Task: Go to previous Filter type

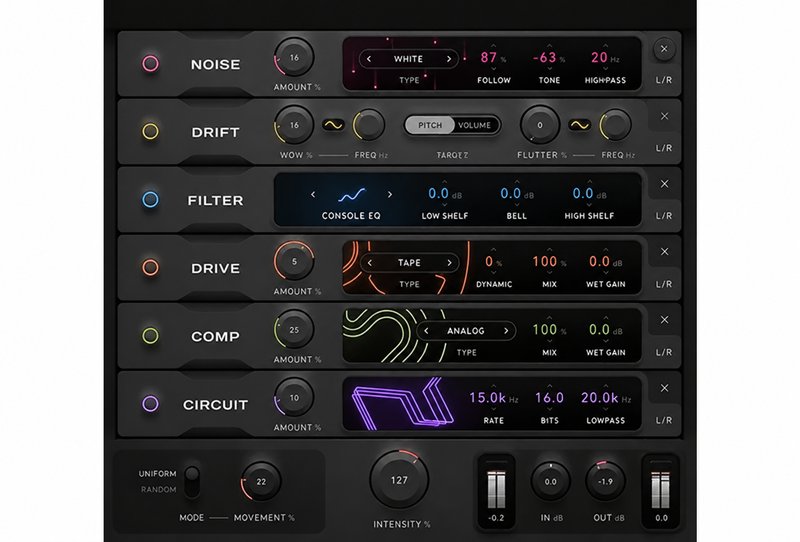Action: (313, 194)
